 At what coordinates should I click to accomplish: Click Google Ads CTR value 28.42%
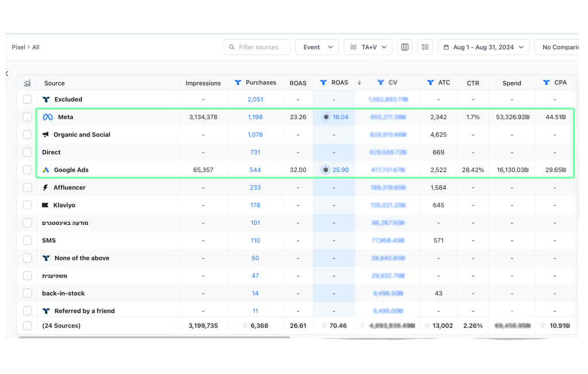click(473, 170)
